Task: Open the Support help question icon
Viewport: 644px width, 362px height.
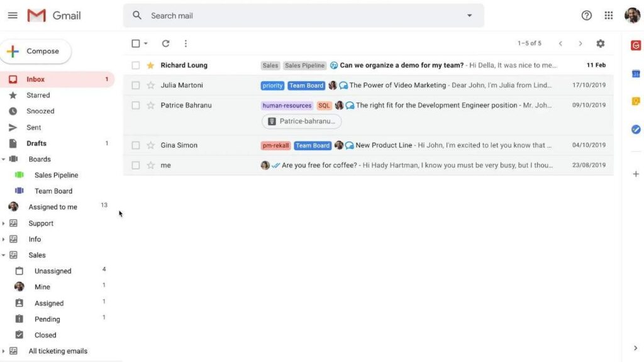Action: pos(587,16)
